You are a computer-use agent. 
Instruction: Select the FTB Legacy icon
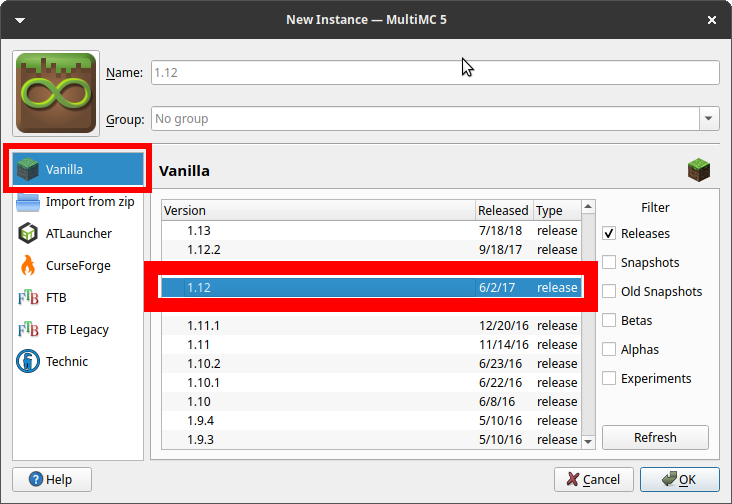pyautogui.click(x=28, y=329)
